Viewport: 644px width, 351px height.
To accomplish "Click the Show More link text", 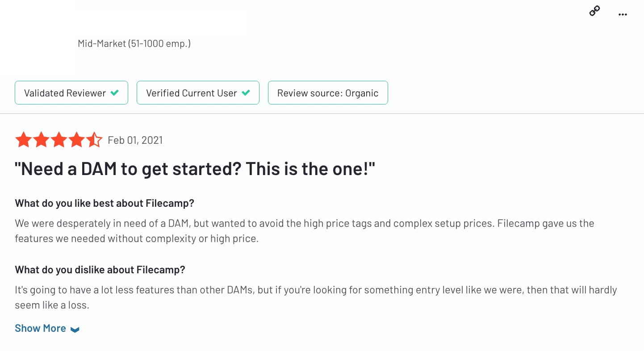I will [40, 328].
